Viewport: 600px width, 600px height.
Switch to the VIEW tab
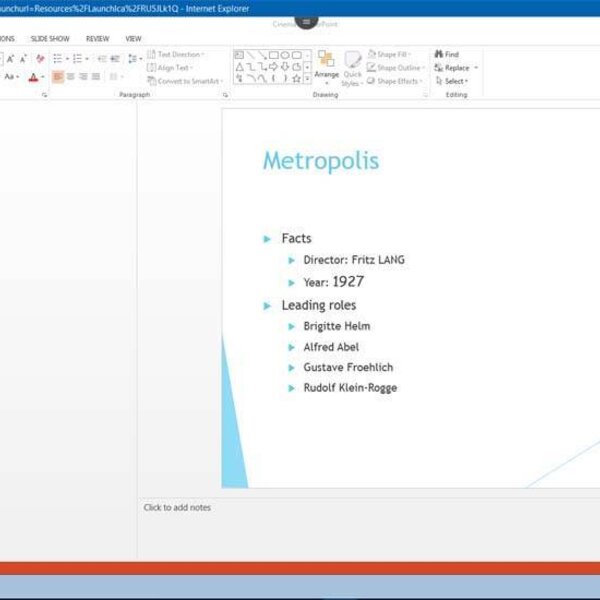point(133,39)
